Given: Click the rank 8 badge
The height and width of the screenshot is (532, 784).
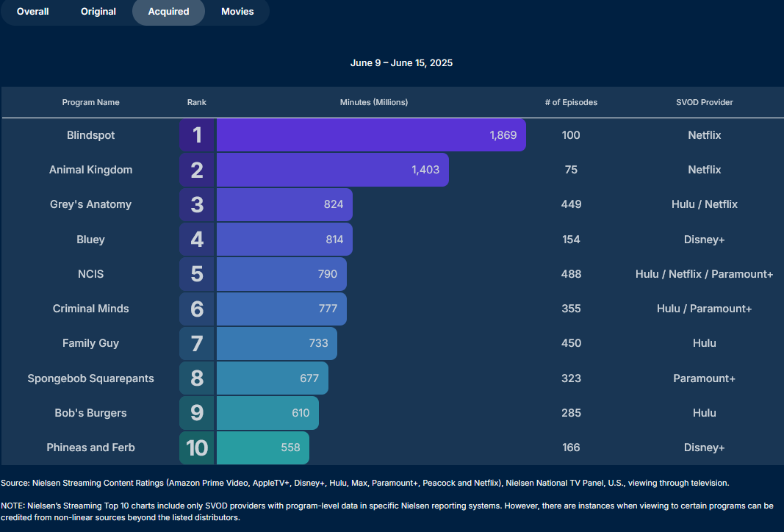Looking at the screenshot, I should point(197,378).
